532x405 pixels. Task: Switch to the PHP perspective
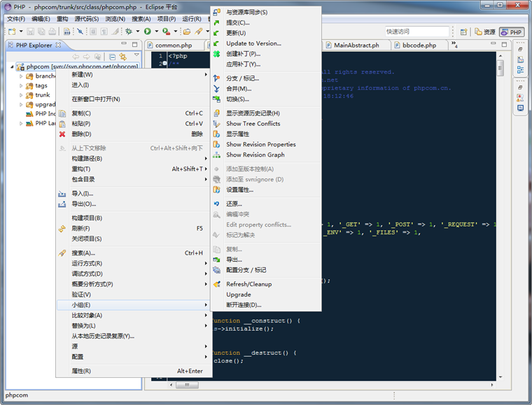point(512,31)
